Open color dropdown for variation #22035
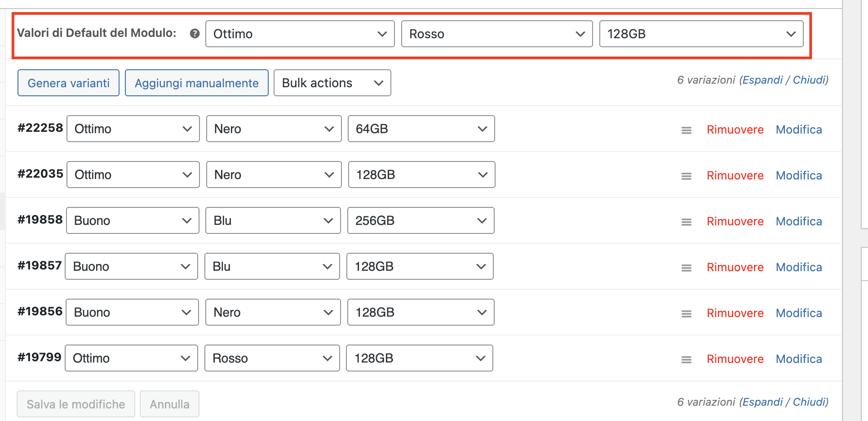 pos(274,175)
